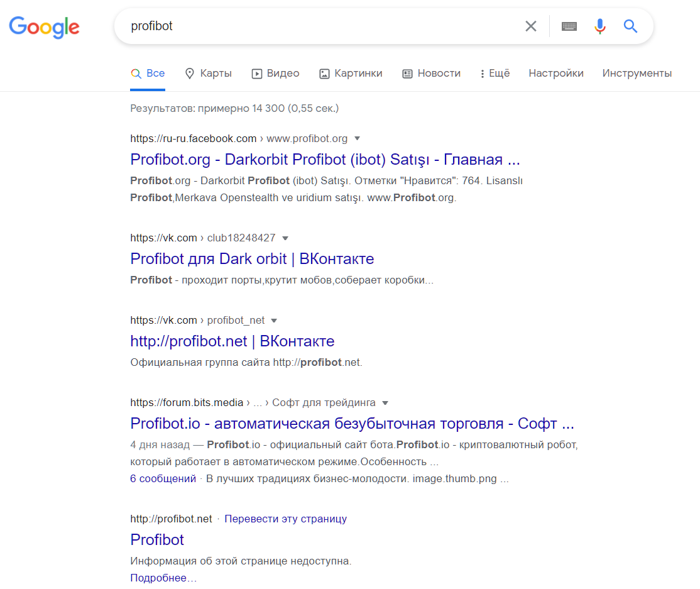This screenshot has height=589, width=700.
Task: Open the on-screen keyboard icon
Action: point(569,26)
